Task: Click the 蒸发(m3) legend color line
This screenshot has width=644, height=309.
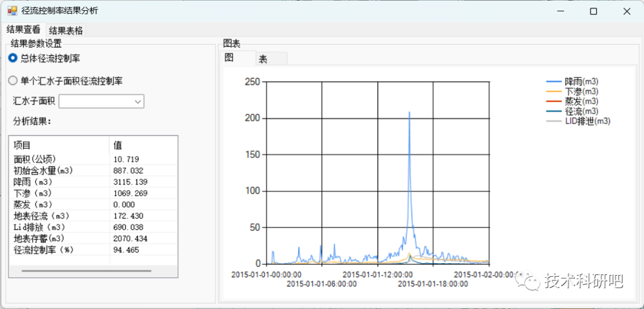Action: (x=553, y=101)
